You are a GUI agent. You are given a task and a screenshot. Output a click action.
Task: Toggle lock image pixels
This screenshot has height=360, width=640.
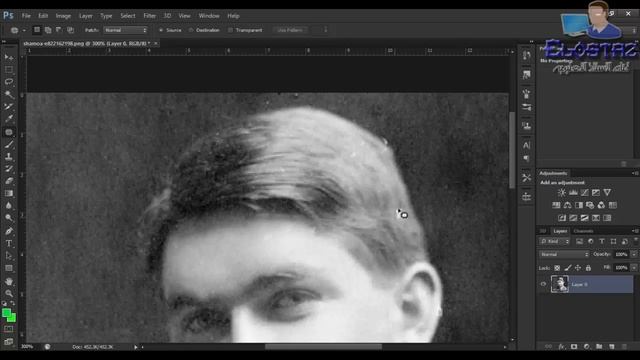tap(568, 268)
